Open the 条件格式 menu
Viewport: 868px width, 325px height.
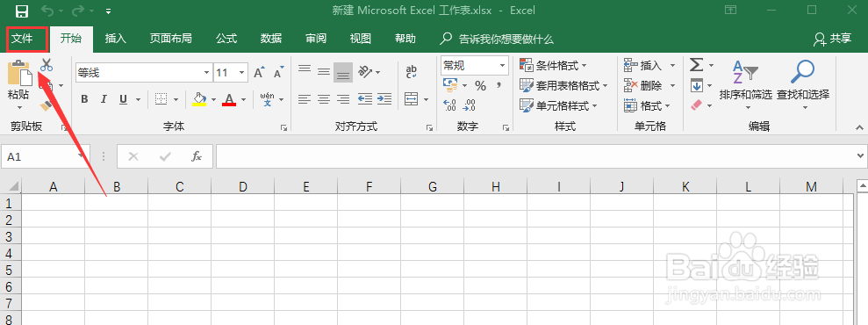pyautogui.click(x=554, y=66)
